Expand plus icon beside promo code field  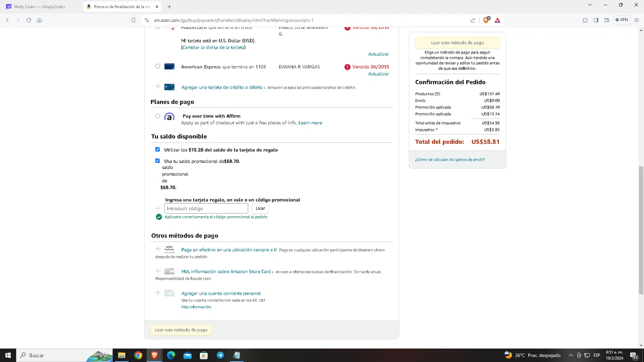(x=158, y=208)
